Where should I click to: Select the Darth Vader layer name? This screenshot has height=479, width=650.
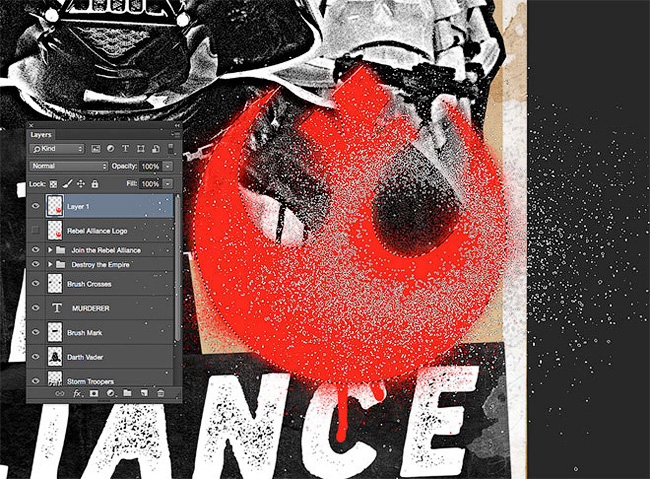coord(85,357)
